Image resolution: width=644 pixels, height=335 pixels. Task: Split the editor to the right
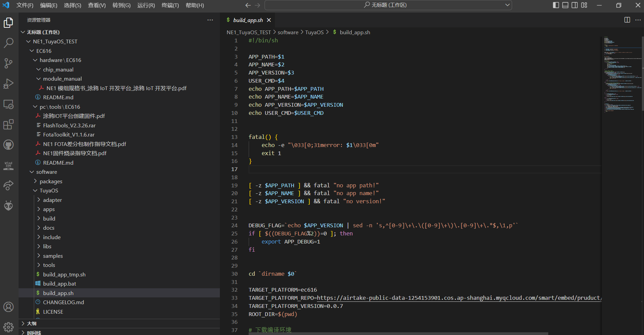coord(627,20)
